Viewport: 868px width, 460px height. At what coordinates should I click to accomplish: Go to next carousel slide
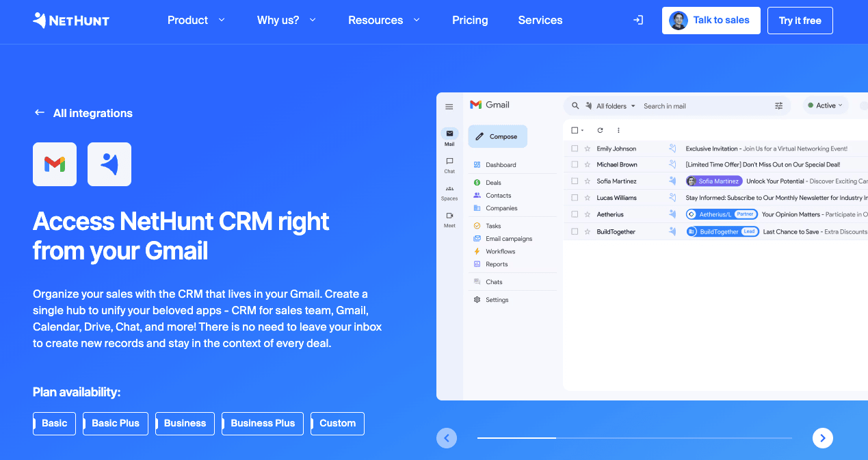point(823,438)
